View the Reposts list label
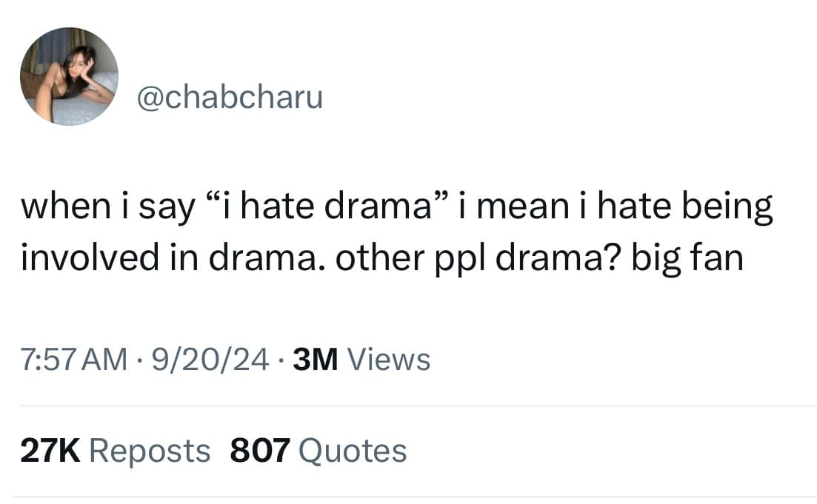The width and height of the screenshot is (817, 504). (150, 450)
